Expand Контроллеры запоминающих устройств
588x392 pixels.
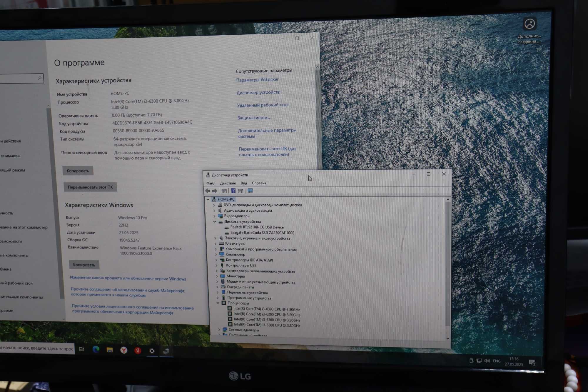(x=217, y=271)
